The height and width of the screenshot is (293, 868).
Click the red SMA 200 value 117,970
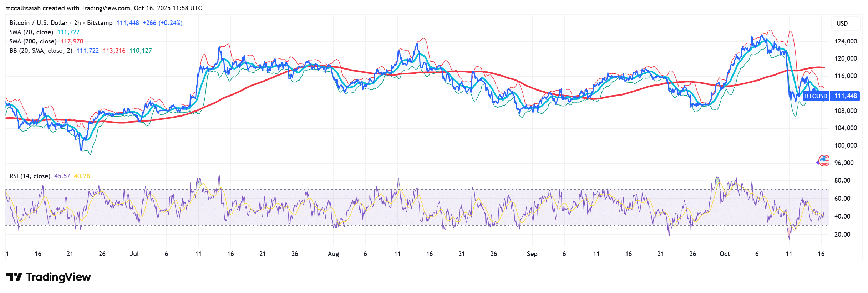(x=72, y=41)
